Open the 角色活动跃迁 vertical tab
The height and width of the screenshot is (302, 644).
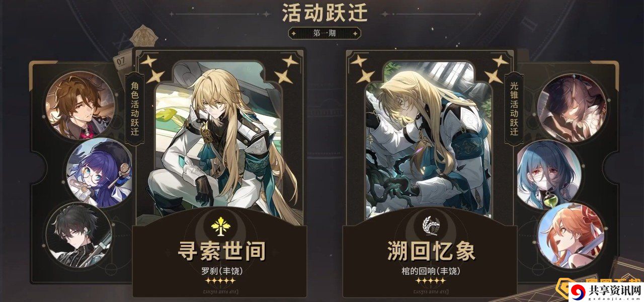[x=132, y=107]
